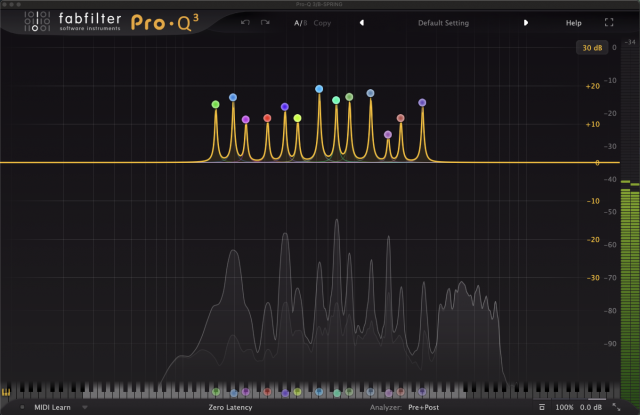Viewport: 640px width, 415px height.
Task: Open the 30 dB display range dropdown
Action: [x=591, y=47]
